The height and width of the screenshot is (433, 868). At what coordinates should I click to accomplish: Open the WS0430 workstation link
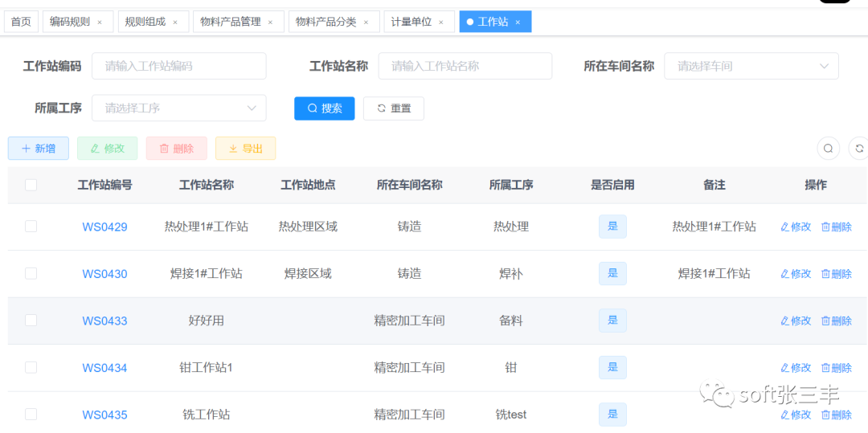pos(104,274)
